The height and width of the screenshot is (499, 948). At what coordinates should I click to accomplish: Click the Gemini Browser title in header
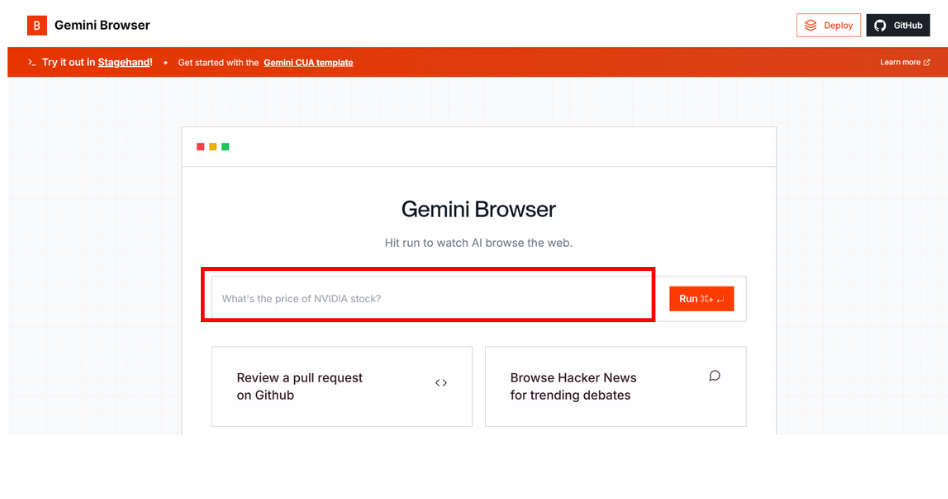click(x=102, y=25)
